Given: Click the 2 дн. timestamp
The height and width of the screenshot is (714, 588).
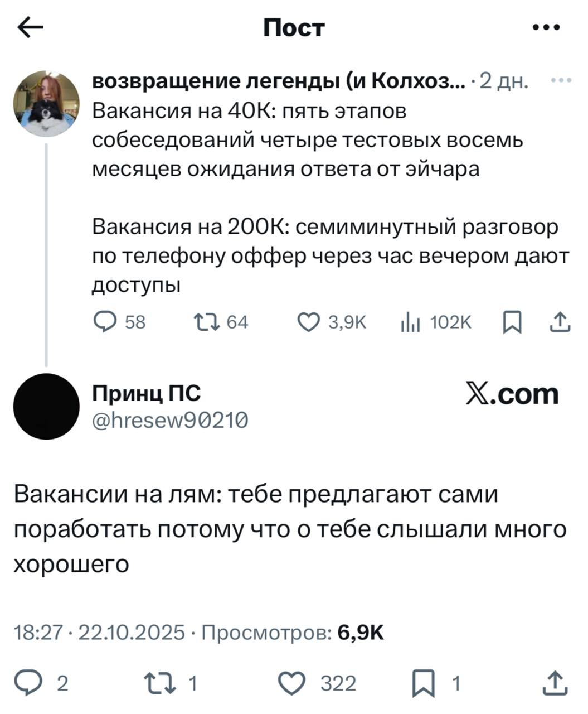Looking at the screenshot, I should pyautogui.click(x=502, y=81).
